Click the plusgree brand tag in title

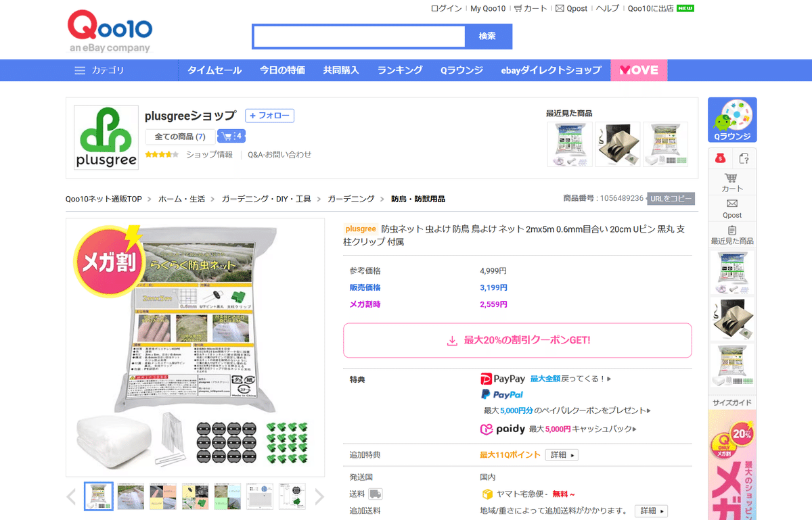pyautogui.click(x=361, y=229)
